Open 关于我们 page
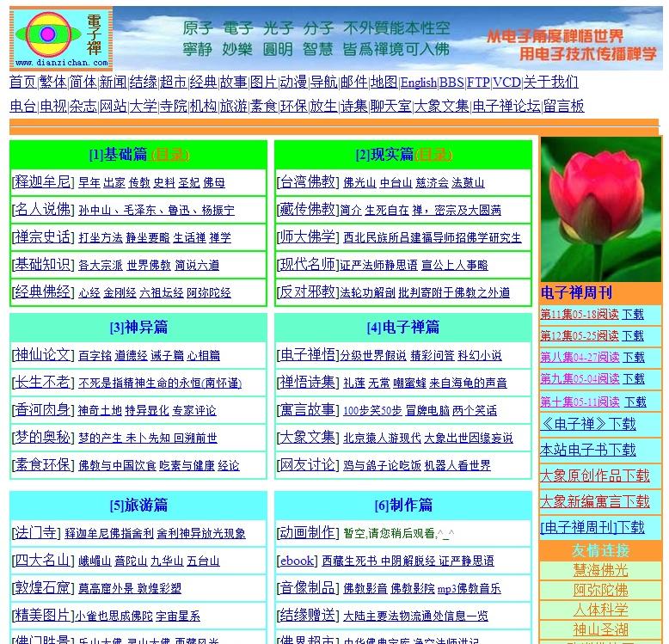The width and height of the screenshot is (669, 644). (551, 82)
